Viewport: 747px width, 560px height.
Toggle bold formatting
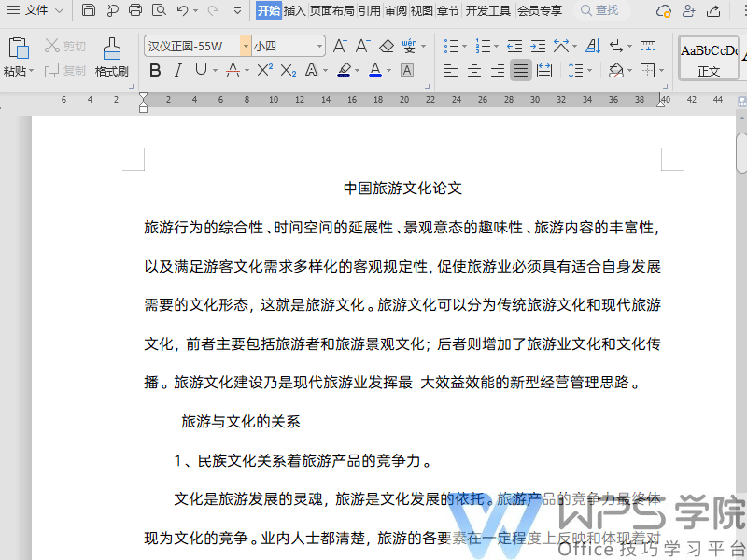(x=155, y=70)
